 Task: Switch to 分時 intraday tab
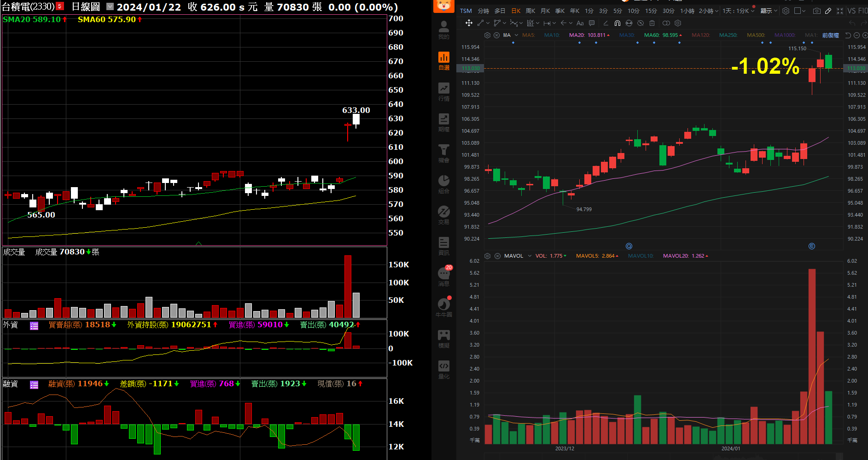click(484, 11)
